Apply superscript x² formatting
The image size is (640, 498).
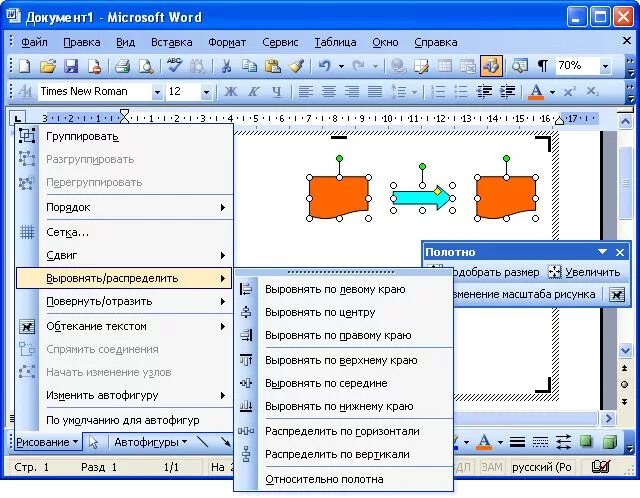click(x=569, y=91)
